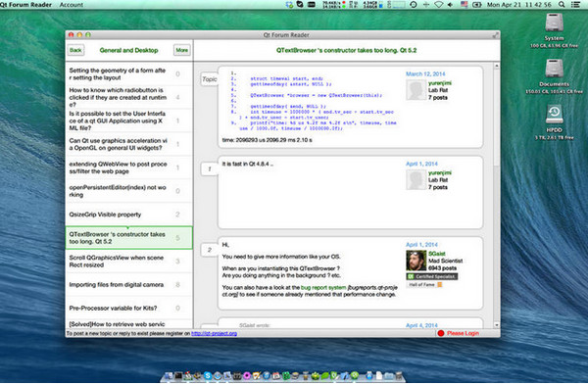
Task: Click 'It is fast in Qt 4.8.4' reply text
Action: pos(248,164)
